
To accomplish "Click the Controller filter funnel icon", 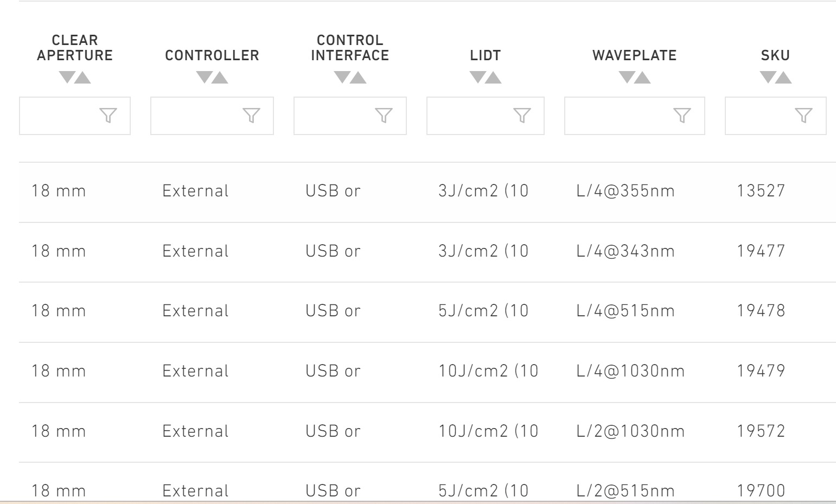I will click(251, 116).
